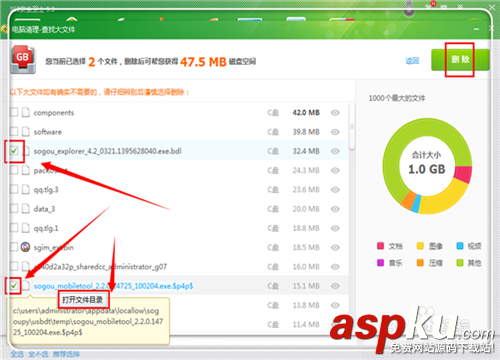The width and height of the screenshot is (500, 360).
Task: Uncheck the sogou_mobiletool checkbox
Action: [14, 286]
